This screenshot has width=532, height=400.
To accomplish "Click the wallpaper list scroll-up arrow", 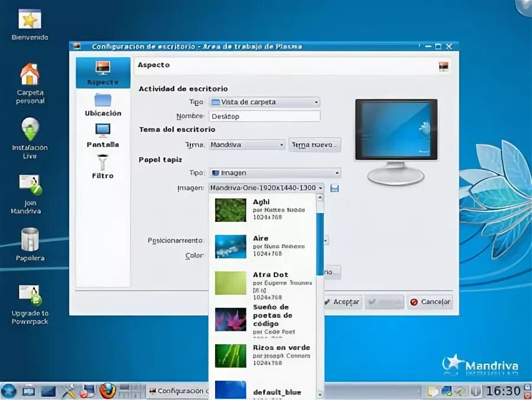I will tap(320, 197).
